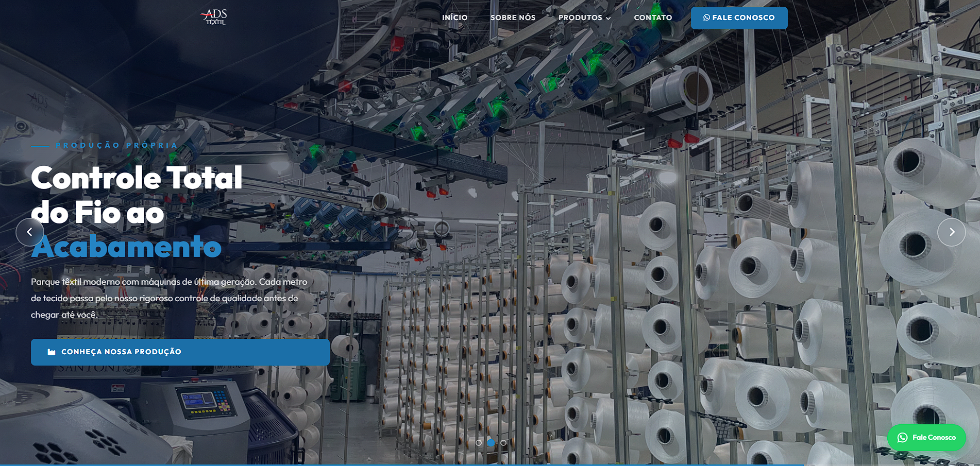Click the Parque têxtil moderno description paragraph

tap(169, 298)
